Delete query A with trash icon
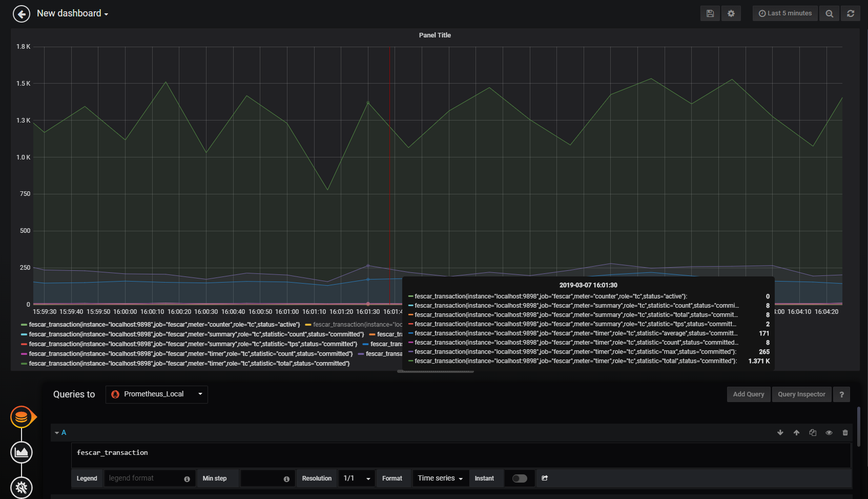Screen dimensions: 868x499 (845, 433)
